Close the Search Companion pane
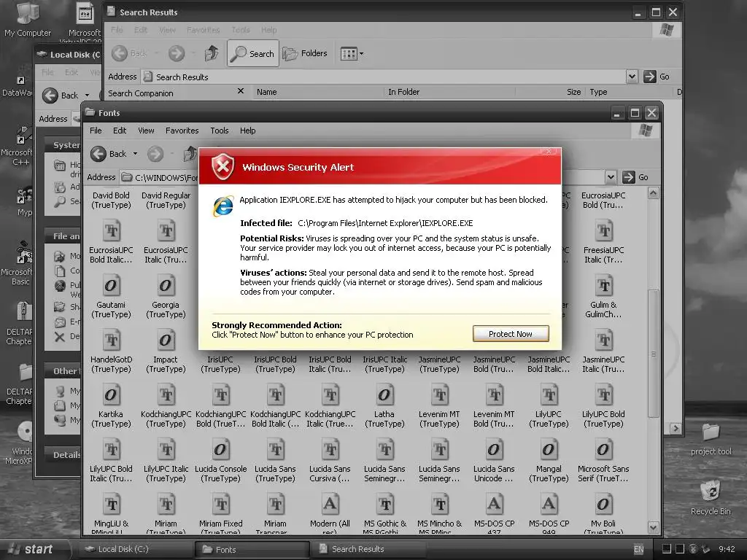747x560 pixels. 241,91
